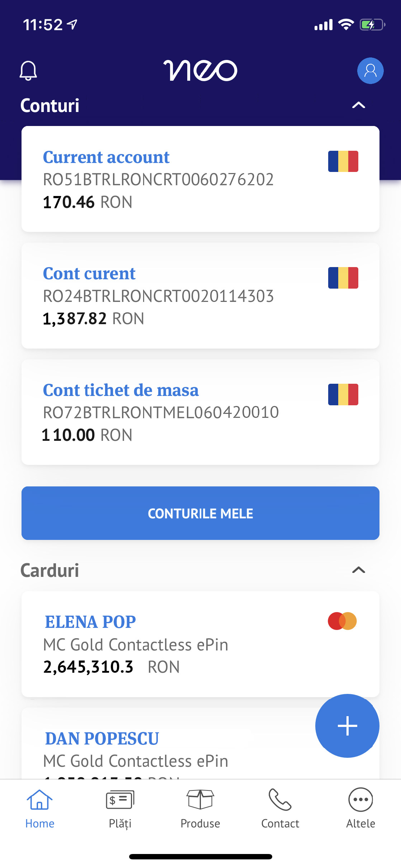Open Current account with 170.46 RON
Screen dimensions: 401x868
coord(200,179)
